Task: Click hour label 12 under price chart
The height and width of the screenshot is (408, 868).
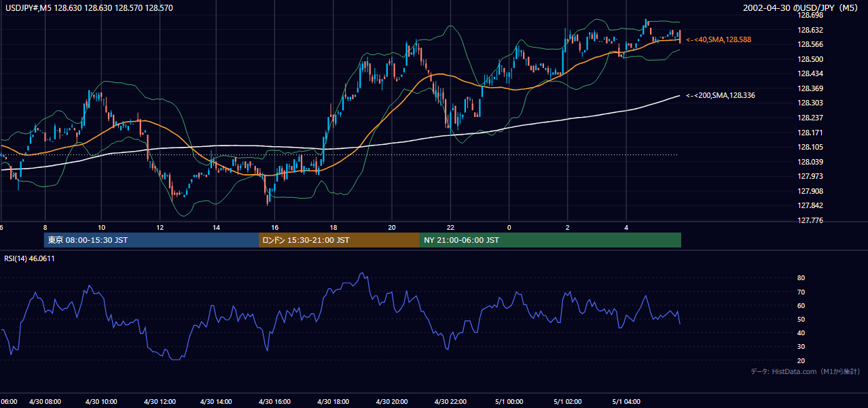Action: (160, 227)
